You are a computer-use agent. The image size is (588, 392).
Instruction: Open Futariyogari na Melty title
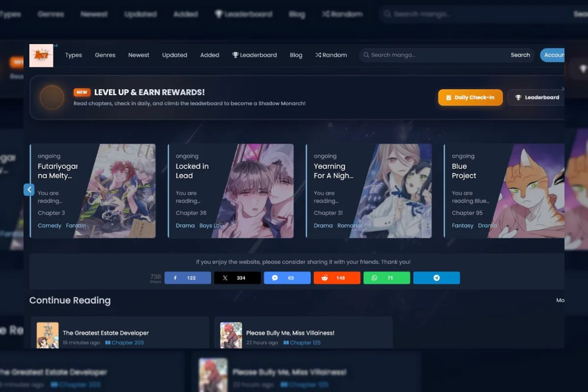tap(57, 171)
